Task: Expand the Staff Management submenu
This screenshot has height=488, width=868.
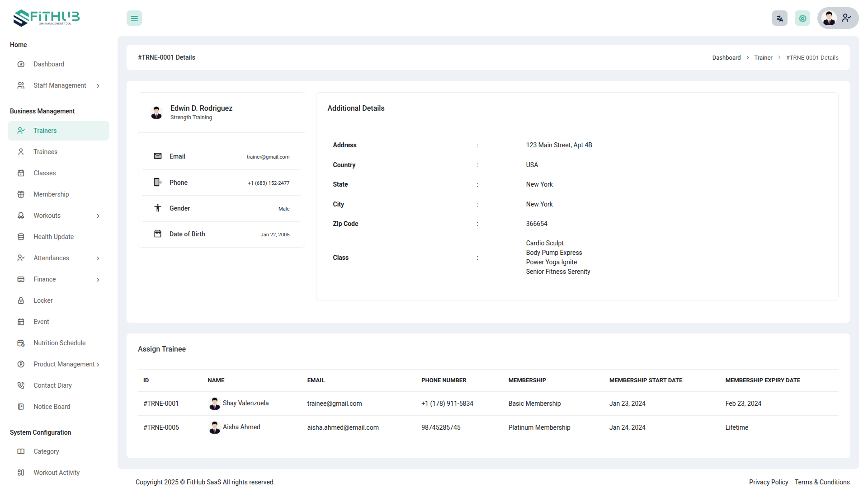Action: coord(98,86)
